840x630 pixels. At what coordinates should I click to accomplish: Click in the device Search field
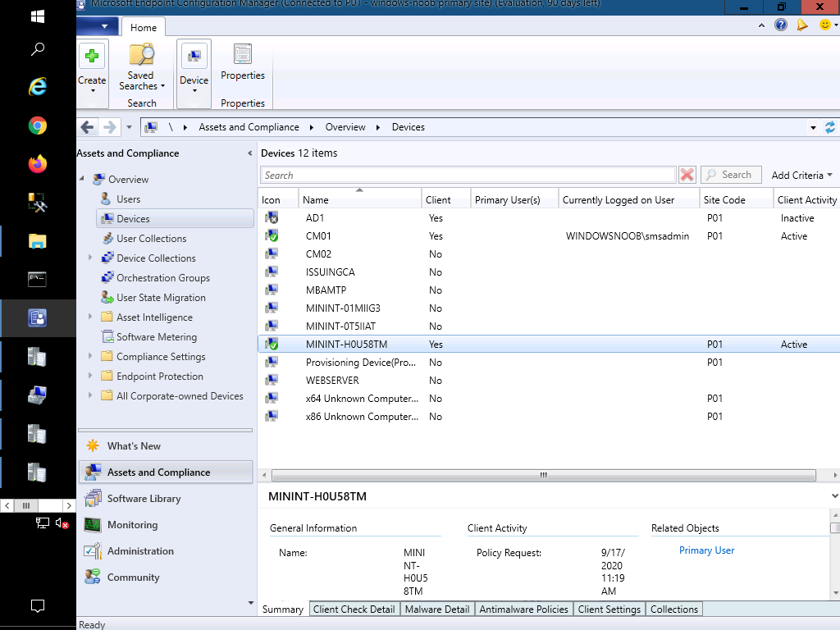(x=468, y=176)
